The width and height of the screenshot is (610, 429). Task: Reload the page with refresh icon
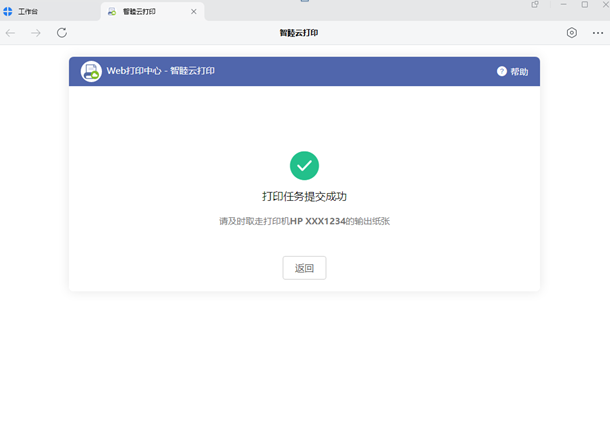(62, 33)
